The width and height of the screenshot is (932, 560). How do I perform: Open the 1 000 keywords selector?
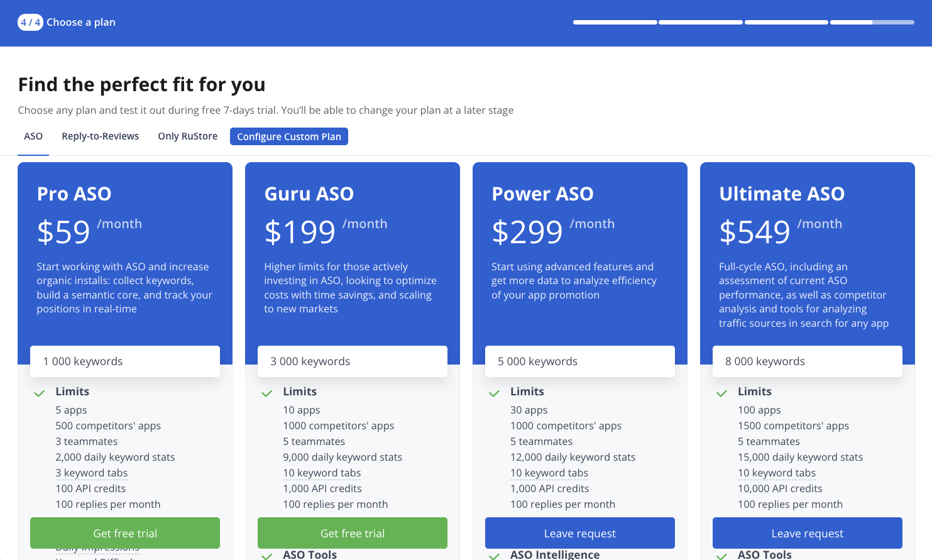pyautogui.click(x=125, y=361)
